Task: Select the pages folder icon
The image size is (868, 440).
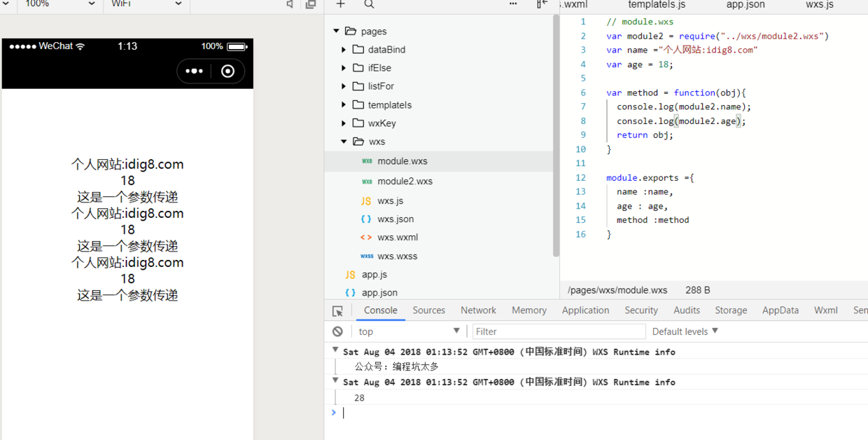Action: tap(351, 31)
